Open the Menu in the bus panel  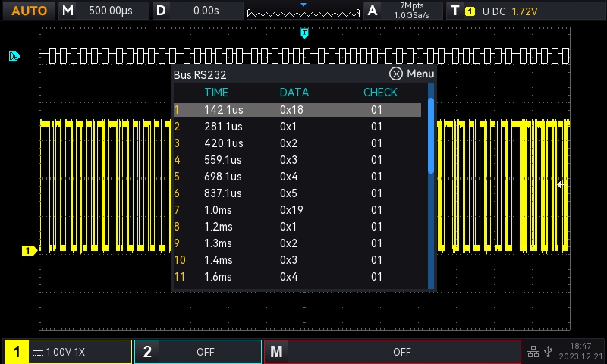pyautogui.click(x=420, y=74)
